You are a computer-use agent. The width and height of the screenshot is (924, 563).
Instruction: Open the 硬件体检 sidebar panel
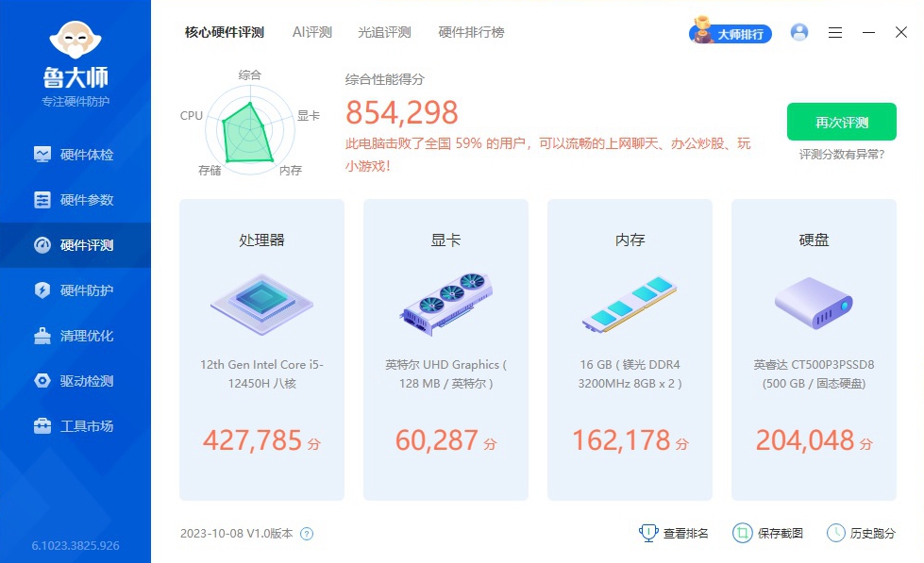[76, 154]
